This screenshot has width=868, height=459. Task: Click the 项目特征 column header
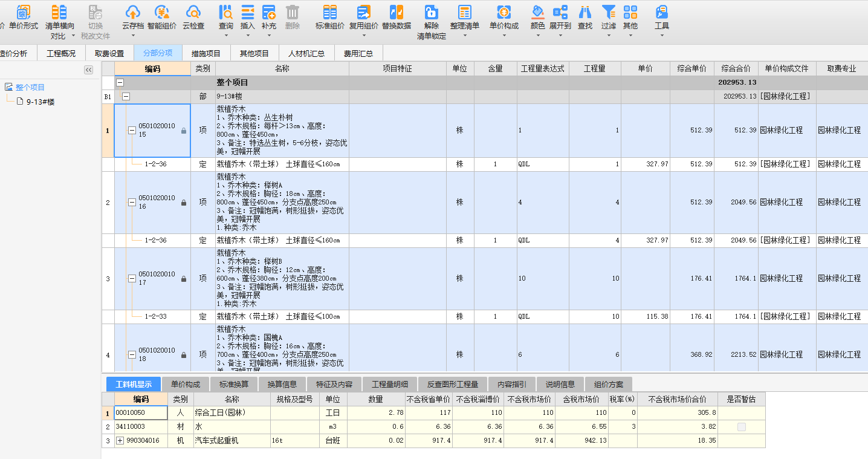coord(397,68)
